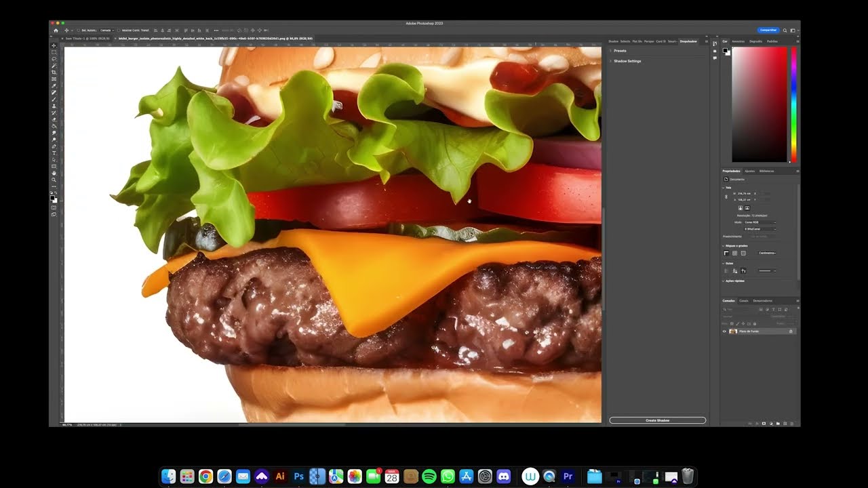Open the Amostras panel tab
Image resolution: width=868 pixels, height=488 pixels.
[738, 41]
